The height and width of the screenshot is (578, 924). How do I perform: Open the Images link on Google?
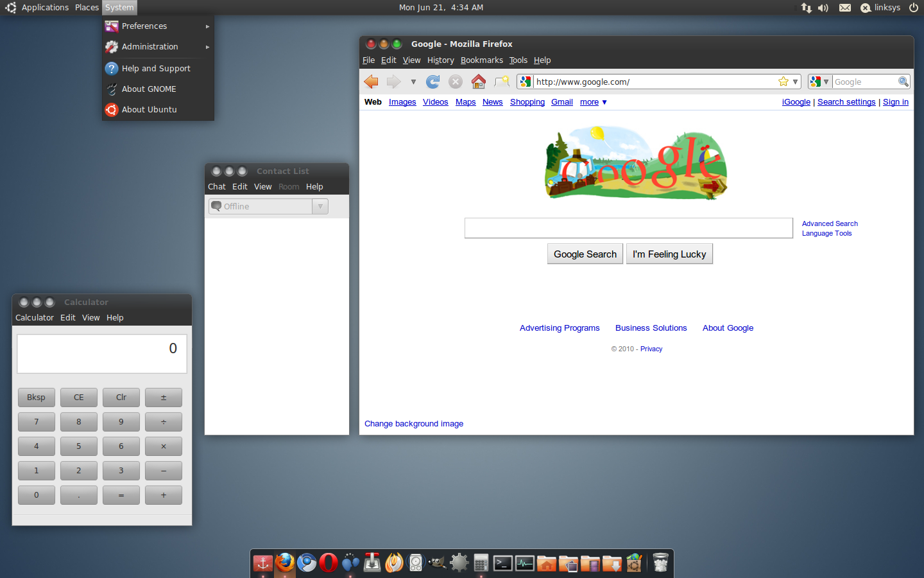pyautogui.click(x=402, y=102)
